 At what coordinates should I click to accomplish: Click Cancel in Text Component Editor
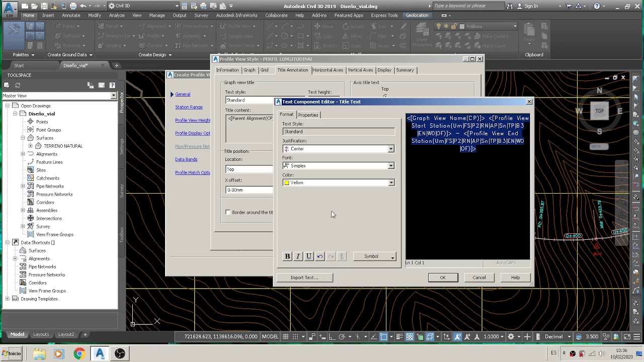[x=479, y=278]
